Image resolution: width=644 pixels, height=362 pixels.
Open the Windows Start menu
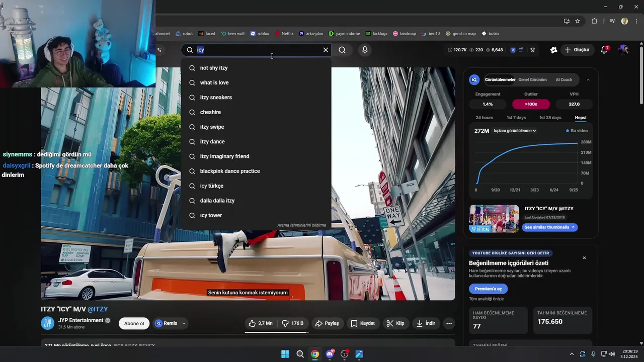click(285, 354)
